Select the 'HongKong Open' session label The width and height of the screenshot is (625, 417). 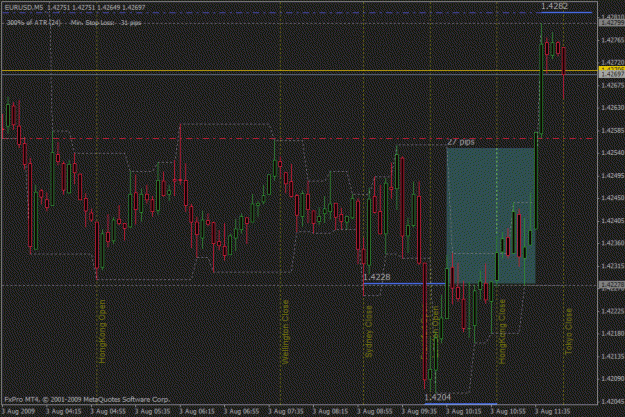102,332
